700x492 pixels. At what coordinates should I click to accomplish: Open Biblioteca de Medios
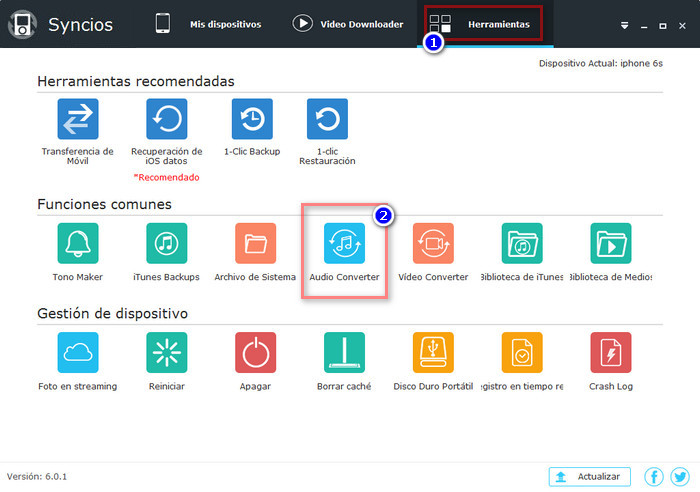[x=611, y=243]
